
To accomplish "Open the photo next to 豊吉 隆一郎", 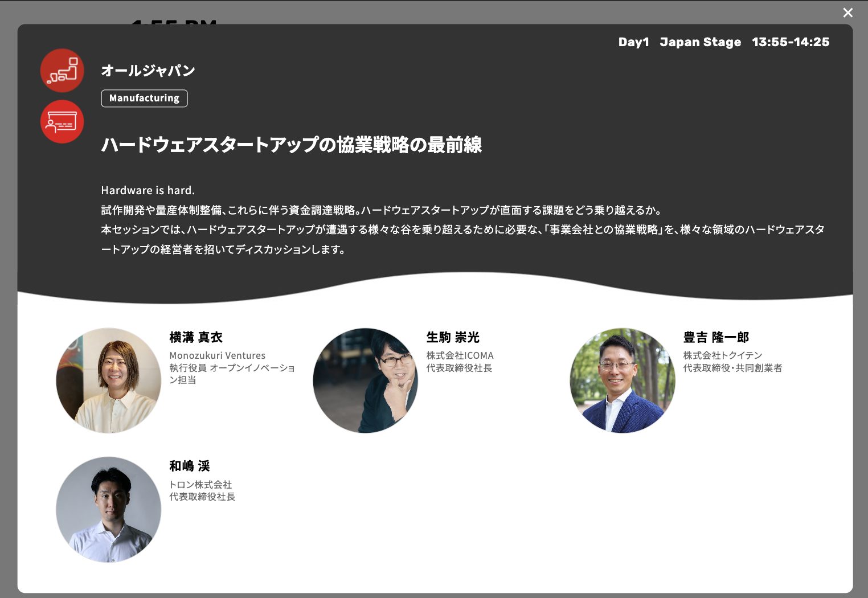I will point(623,380).
